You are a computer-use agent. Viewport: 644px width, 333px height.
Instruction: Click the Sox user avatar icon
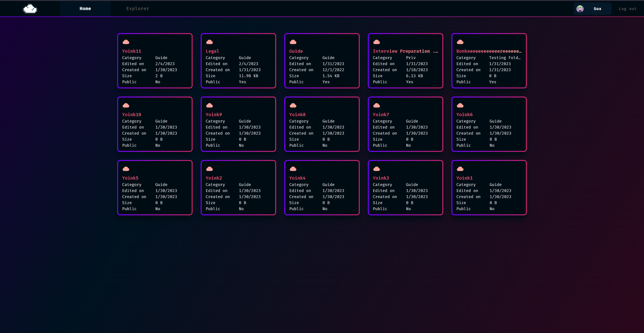point(580,9)
